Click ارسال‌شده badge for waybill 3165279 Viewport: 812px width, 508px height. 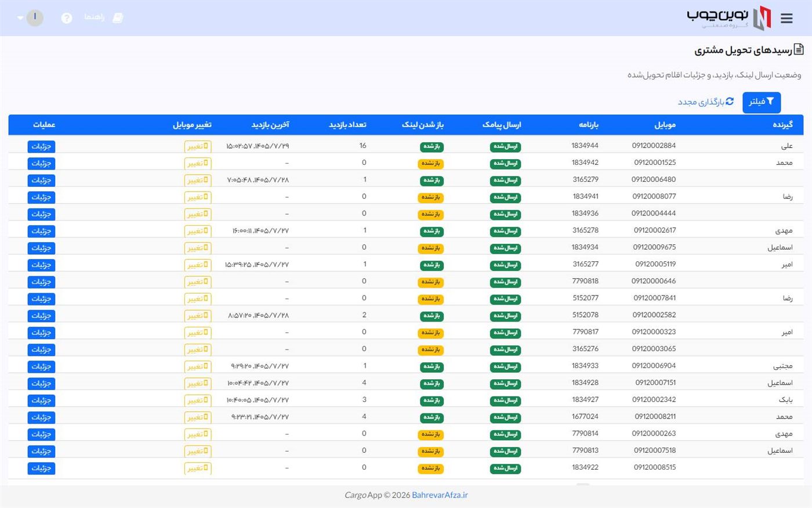coord(505,180)
